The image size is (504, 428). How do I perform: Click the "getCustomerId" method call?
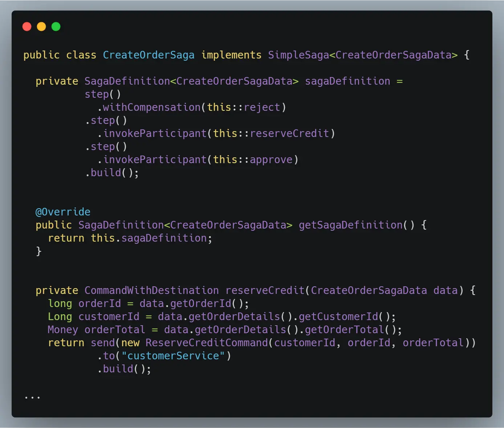coord(338,316)
